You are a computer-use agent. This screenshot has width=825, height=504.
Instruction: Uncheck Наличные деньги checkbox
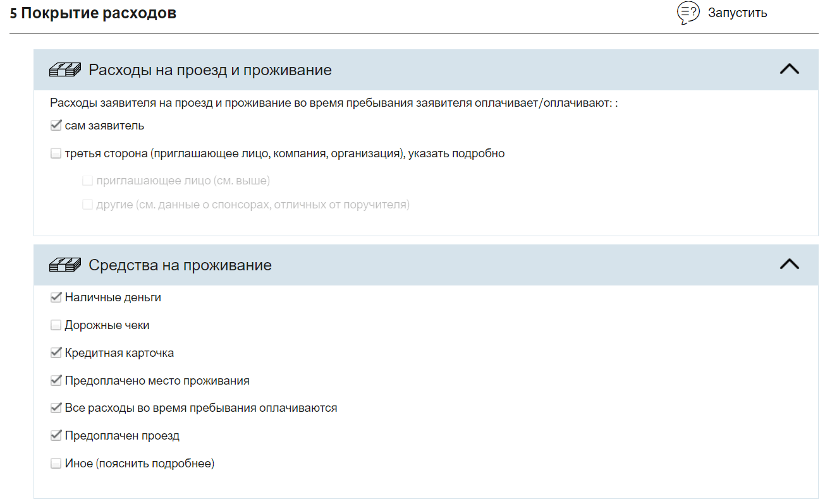click(x=56, y=297)
